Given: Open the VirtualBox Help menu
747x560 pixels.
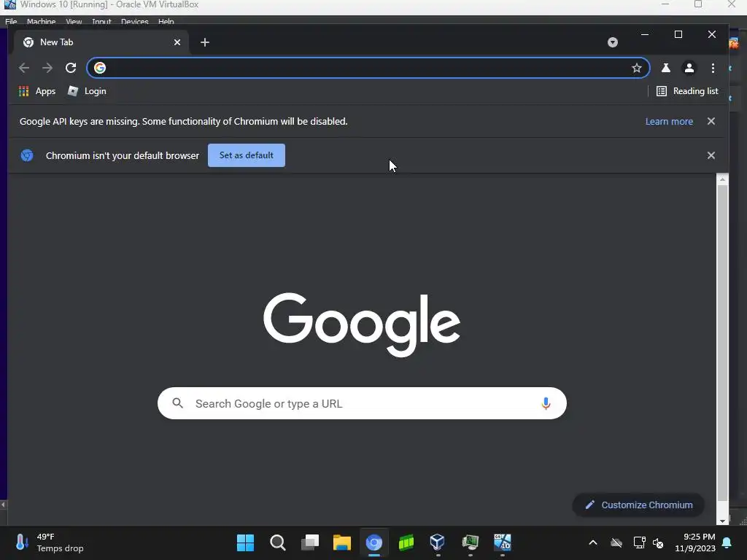Looking at the screenshot, I should [x=166, y=21].
